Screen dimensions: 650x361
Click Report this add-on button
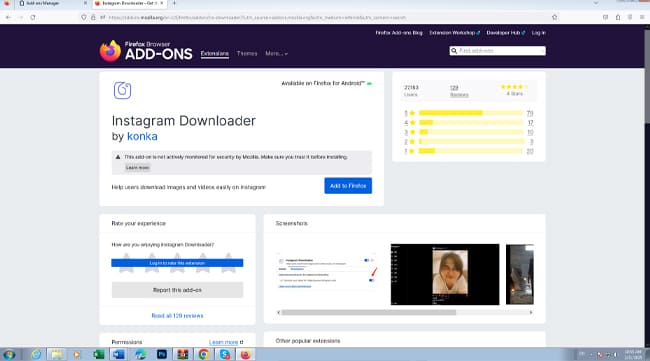tap(177, 290)
